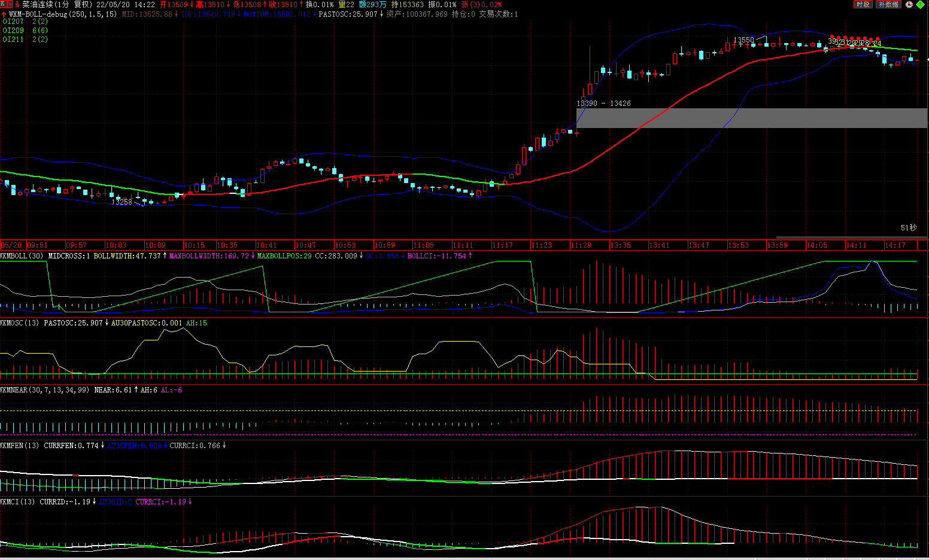The width and height of the screenshot is (929, 560).
Task: Click the 13550 high price label
Action: coord(744,40)
